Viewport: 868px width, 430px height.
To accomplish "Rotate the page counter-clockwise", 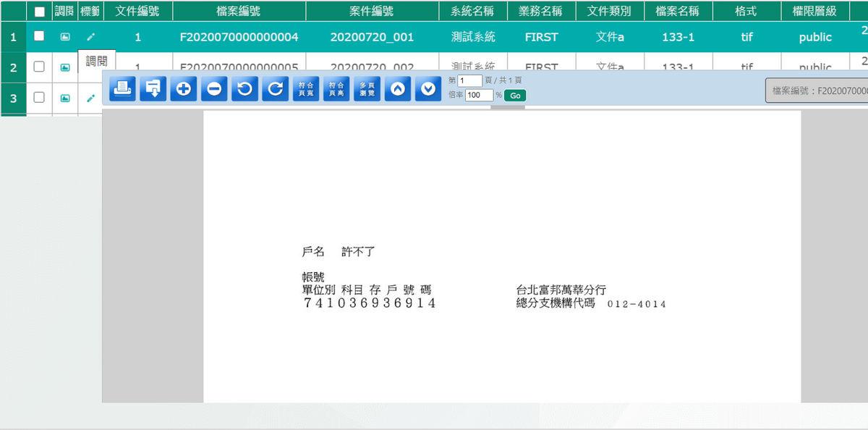I will [x=244, y=88].
